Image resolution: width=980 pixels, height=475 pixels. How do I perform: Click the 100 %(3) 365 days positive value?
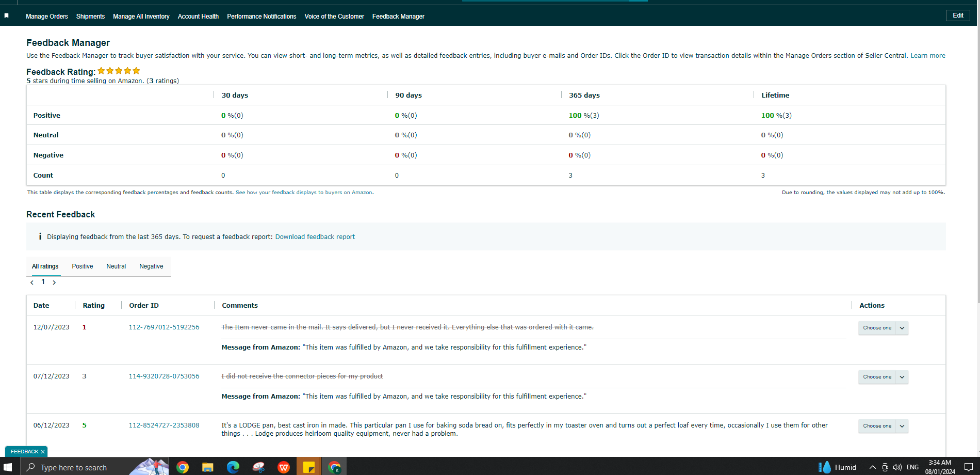584,116
